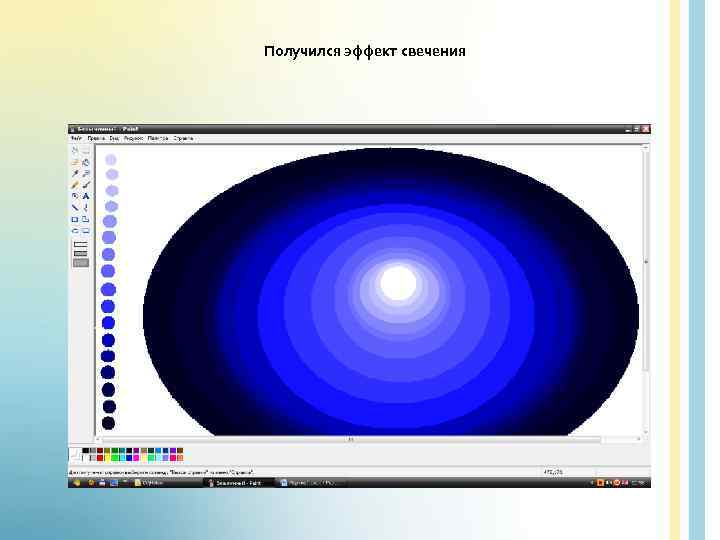This screenshot has width=720, height=540.
Task: Open the Справка menu
Action: coord(183,138)
